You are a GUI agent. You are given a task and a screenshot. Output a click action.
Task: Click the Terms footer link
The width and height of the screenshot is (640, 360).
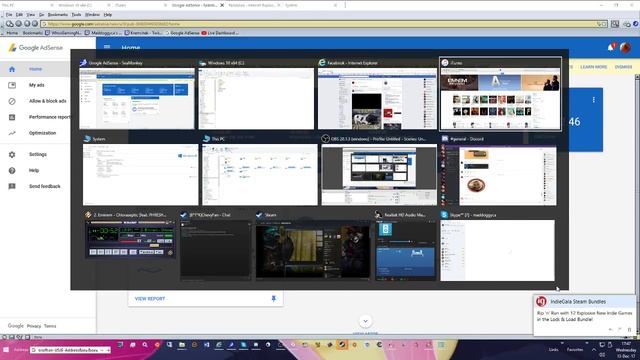pyautogui.click(x=50, y=326)
